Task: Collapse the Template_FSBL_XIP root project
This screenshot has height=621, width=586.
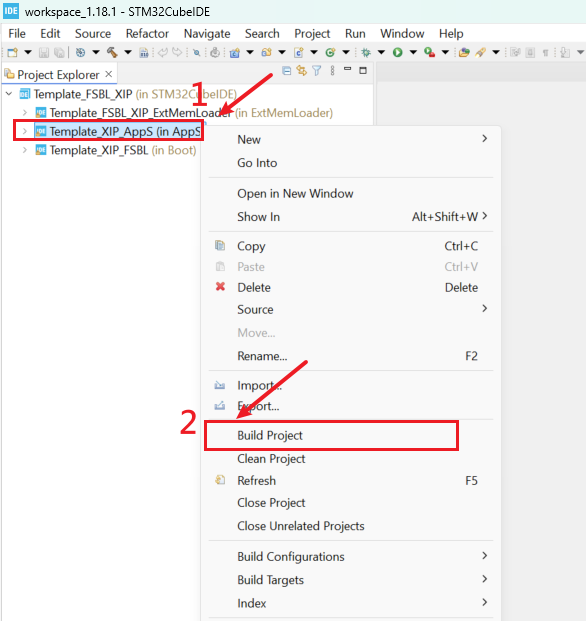Action: (9, 94)
